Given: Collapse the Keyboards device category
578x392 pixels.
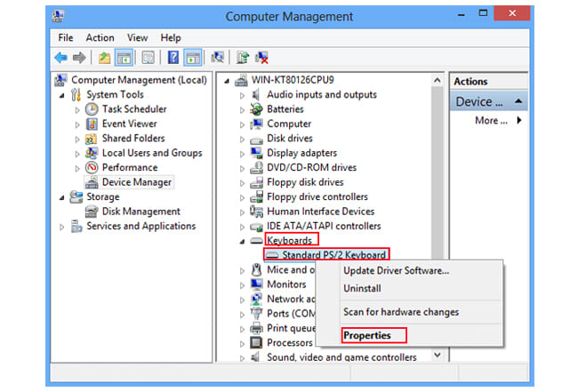Looking at the screenshot, I should [242, 241].
